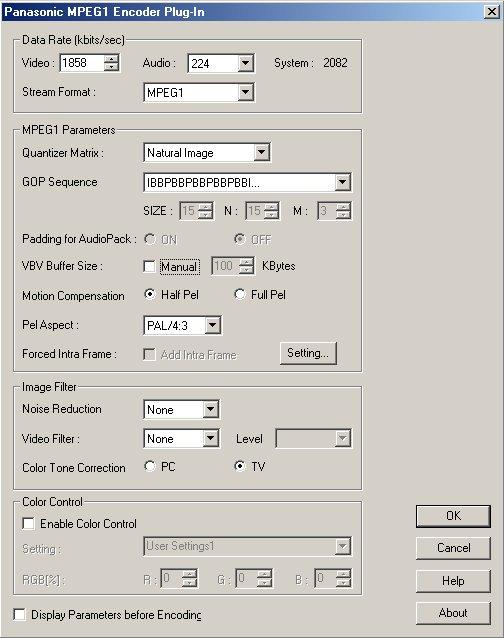Open the Video Filter dropdown
The height and width of the screenshot is (638, 504).
point(211,438)
